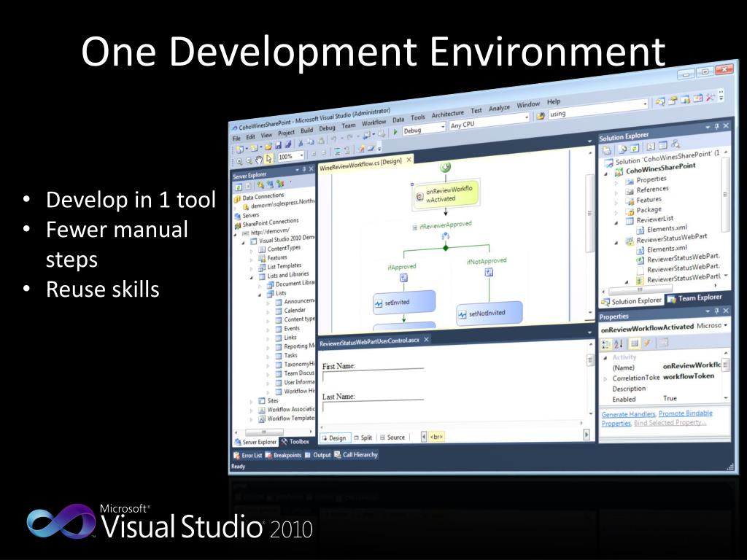Select the Features node in Solution Explorer
The image size is (747, 560).
(x=649, y=200)
